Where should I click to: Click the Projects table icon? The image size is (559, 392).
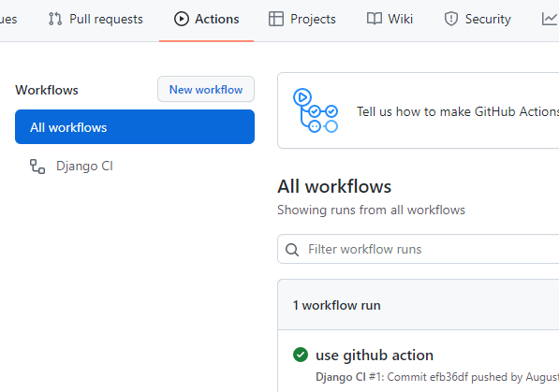coord(276,19)
